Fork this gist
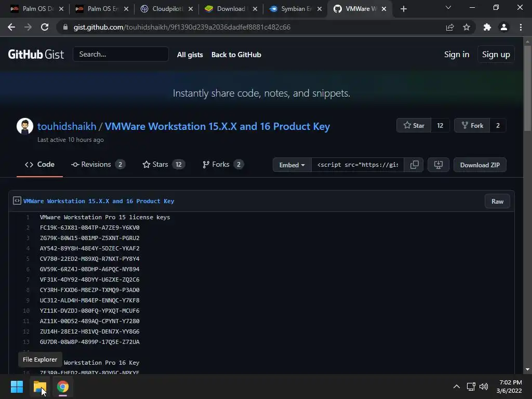Image resolution: width=532 pixels, height=399 pixels. tap(472, 126)
